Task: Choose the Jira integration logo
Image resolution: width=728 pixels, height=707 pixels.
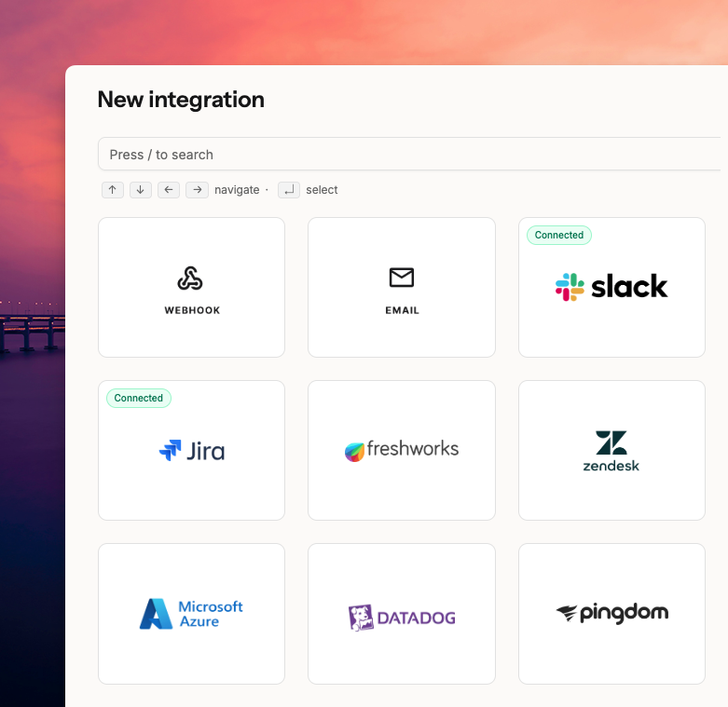Action: 192,451
